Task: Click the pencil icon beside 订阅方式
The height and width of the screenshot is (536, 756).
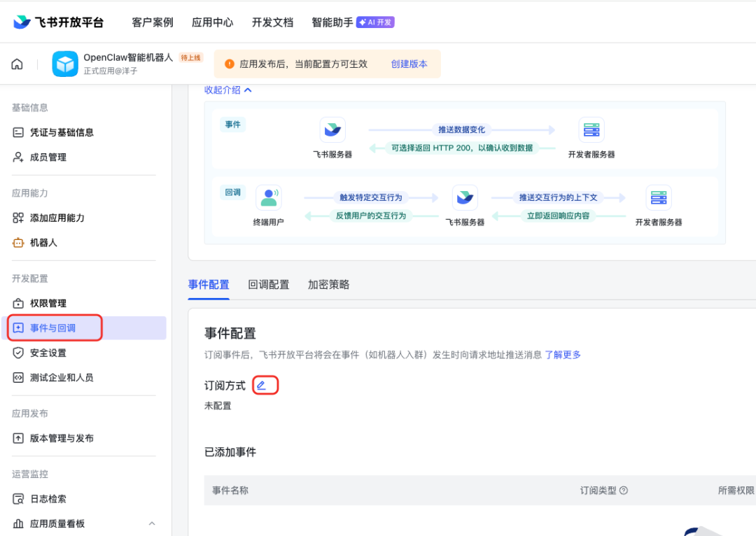Action: point(265,384)
